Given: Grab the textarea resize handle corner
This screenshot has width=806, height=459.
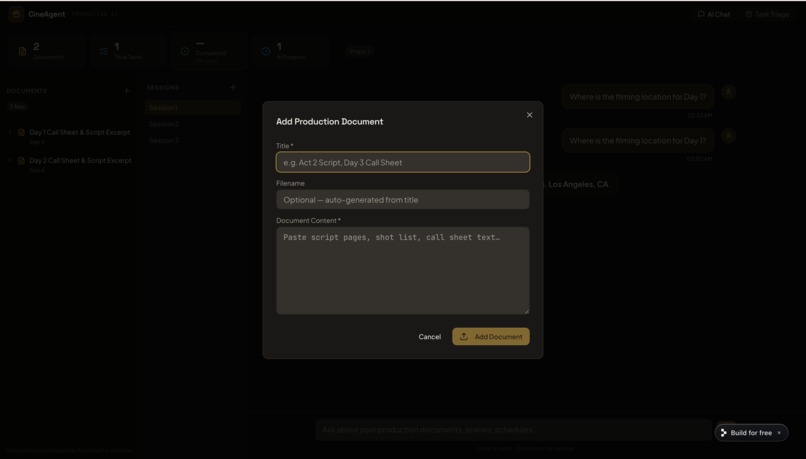Looking at the screenshot, I should click(x=526, y=310).
